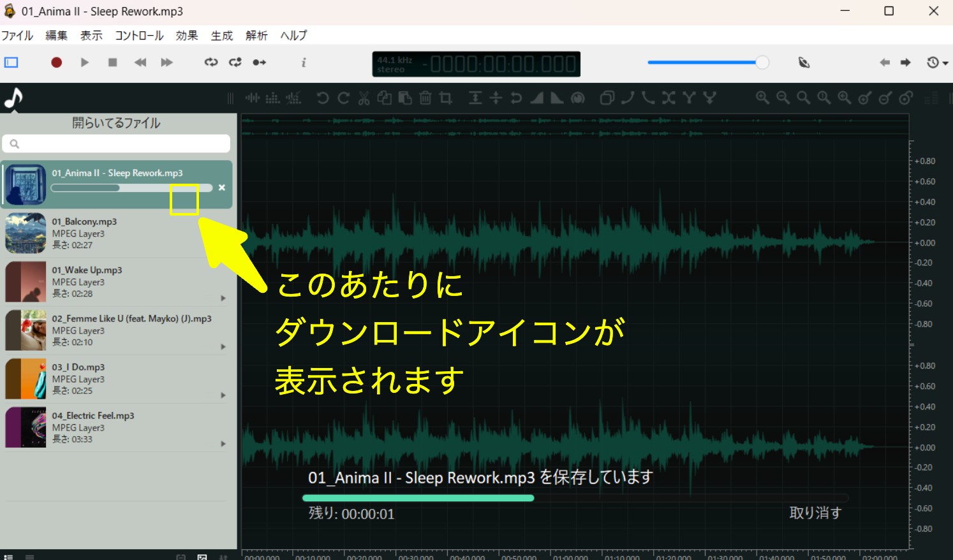This screenshot has width=953, height=560.
Task: Click the Crop icon
Action: pos(446,98)
